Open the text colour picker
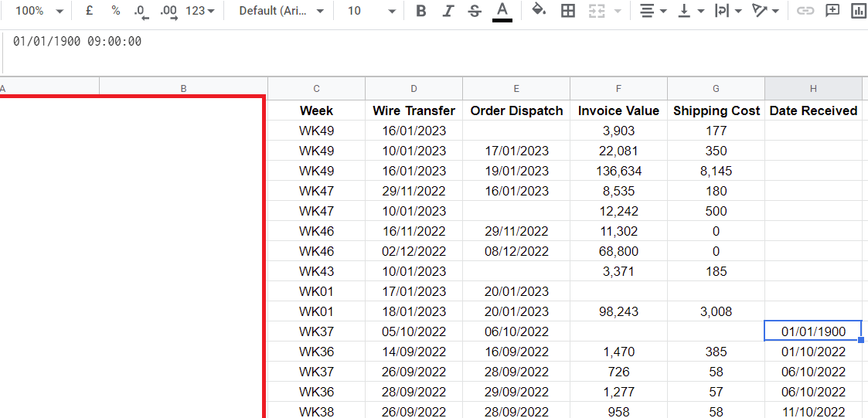The width and height of the screenshot is (868, 418). pyautogui.click(x=502, y=11)
